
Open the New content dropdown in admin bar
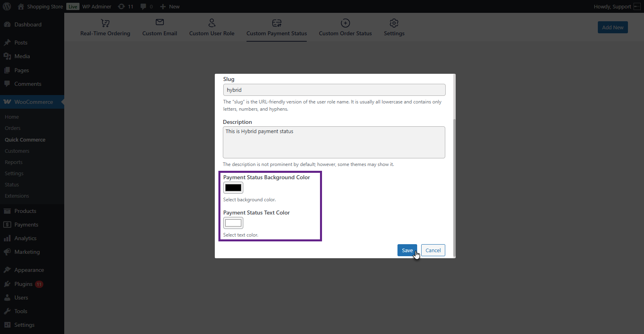tap(170, 6)
